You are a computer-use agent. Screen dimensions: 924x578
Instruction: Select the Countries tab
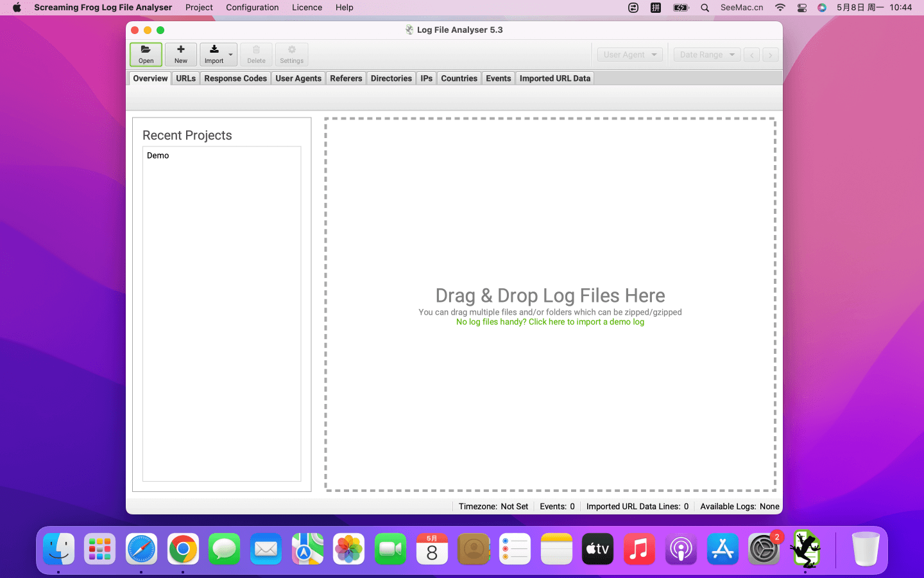459,78
